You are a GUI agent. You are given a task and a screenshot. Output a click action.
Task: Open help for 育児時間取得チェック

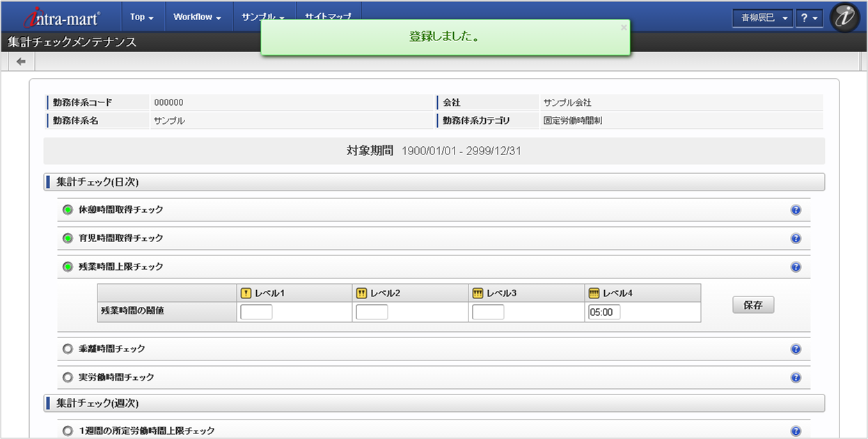tap(796, 239)
